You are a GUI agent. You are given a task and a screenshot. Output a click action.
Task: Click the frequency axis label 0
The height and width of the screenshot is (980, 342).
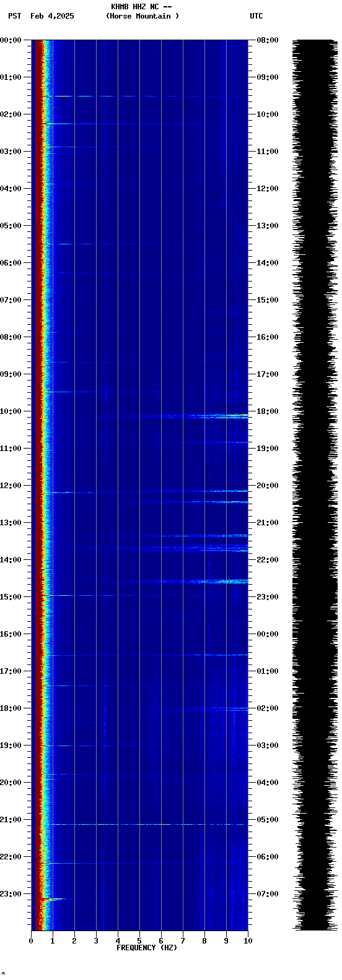(x=31, y=941)
